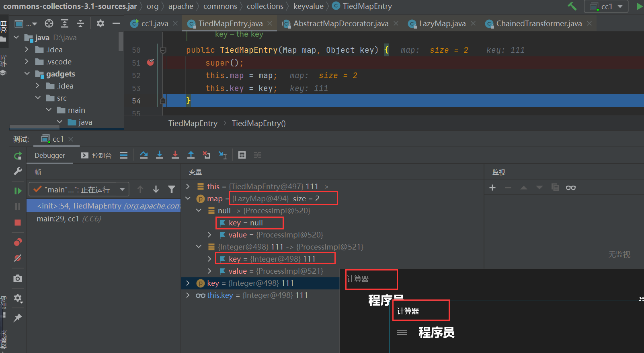644x353 pixels.
Task: Expand the 'this' TiedMapEntry variable
Action: tap(188, 186)
